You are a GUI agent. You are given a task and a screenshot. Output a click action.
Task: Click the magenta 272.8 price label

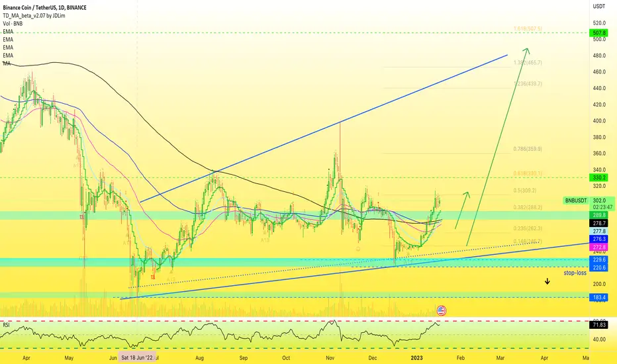click(598, 247)
